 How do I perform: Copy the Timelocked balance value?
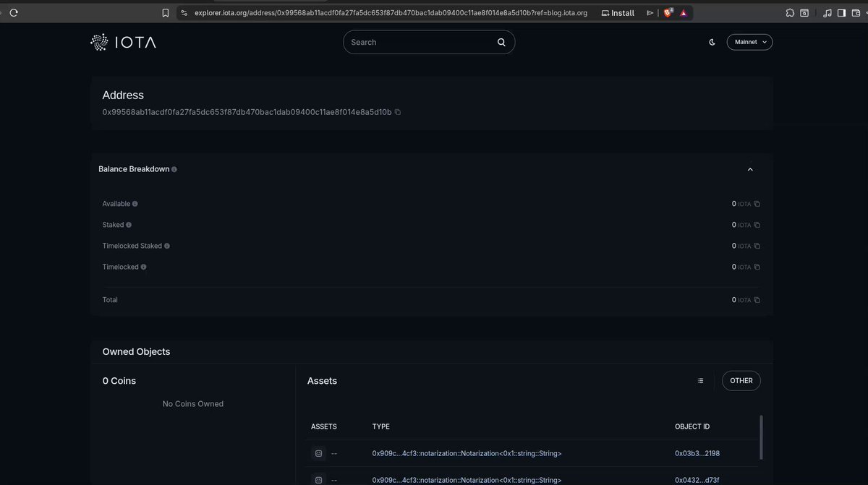[x=757, y=267]
